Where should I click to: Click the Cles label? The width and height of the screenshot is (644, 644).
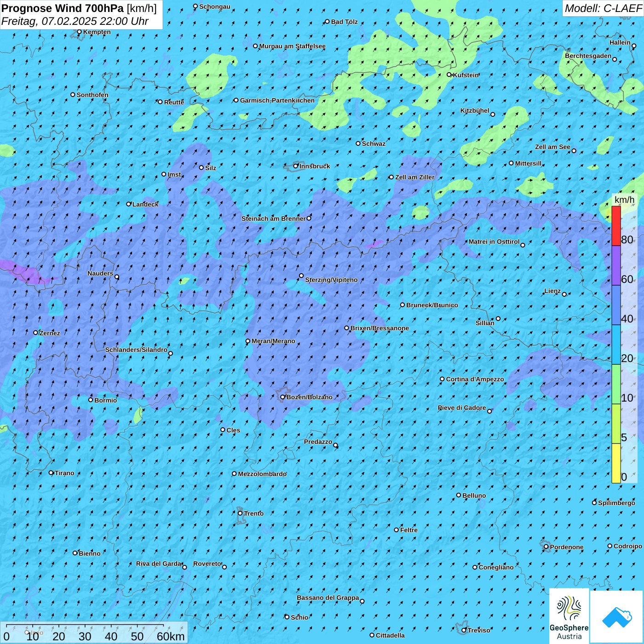tap(233, 430)
